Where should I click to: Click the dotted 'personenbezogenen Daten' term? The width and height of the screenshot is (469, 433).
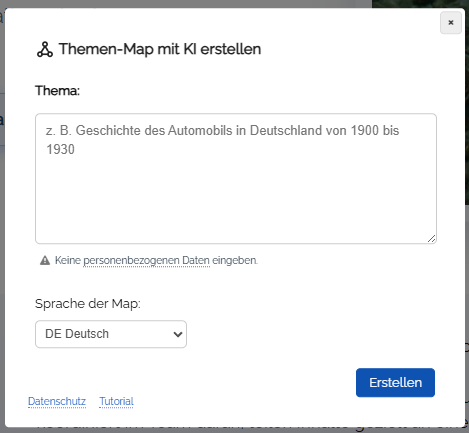point(146,260)
